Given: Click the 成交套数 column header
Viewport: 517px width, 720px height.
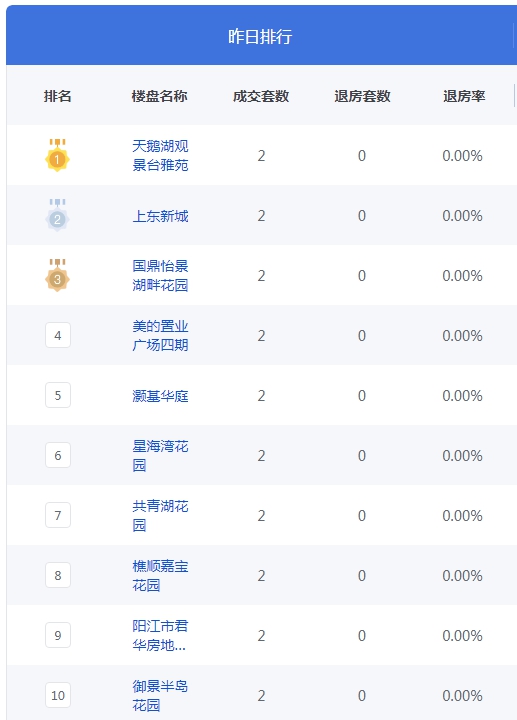Looking at the screenshot, I should point(261,96).
